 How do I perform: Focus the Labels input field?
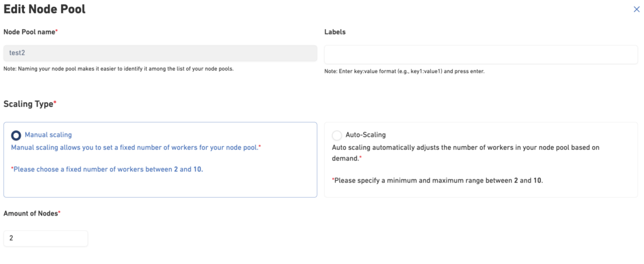[x=480, y=54]
